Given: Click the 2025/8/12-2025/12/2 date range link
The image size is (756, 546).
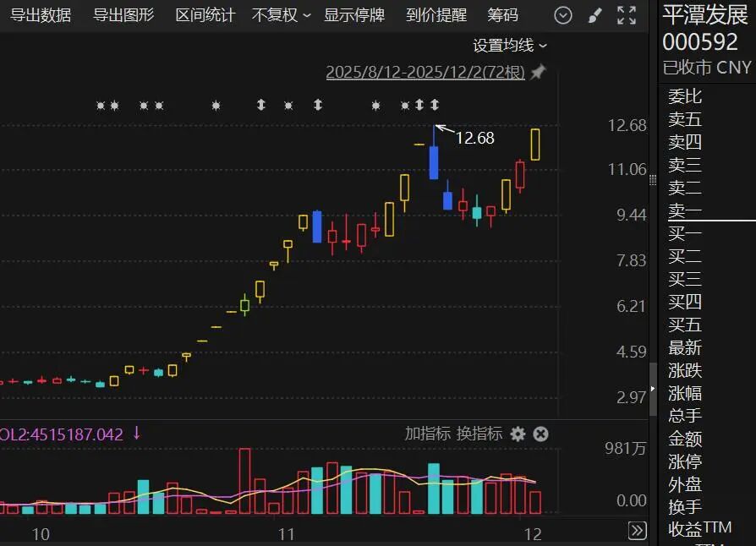Looking at the screenshot, I should [x=425, y=73].
